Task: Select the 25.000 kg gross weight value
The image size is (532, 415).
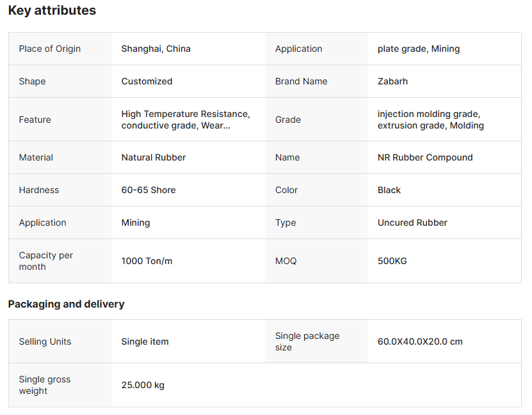Action: point(143,385)
